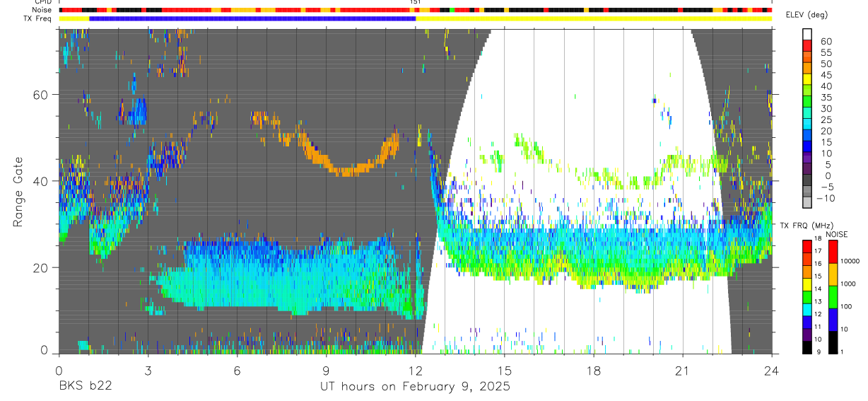Click the green segment of NOISE colorbar

click(833, 297)
